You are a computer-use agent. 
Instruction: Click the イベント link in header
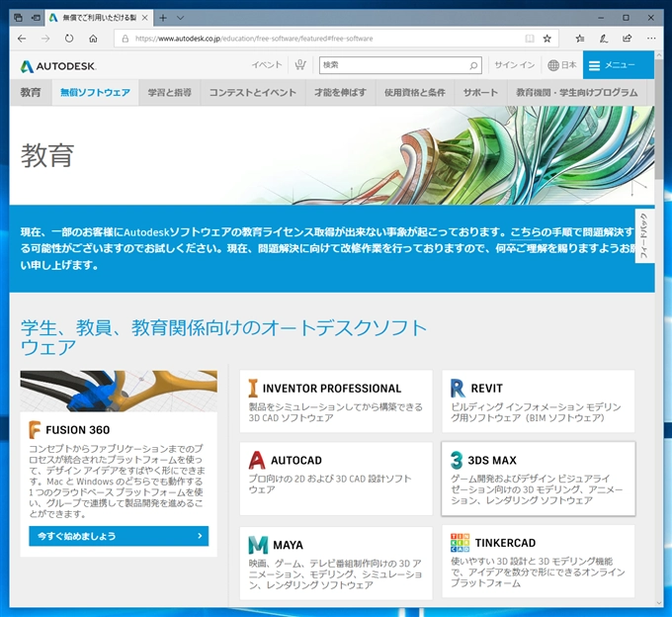pyautogui.click(x=267, y=65)
